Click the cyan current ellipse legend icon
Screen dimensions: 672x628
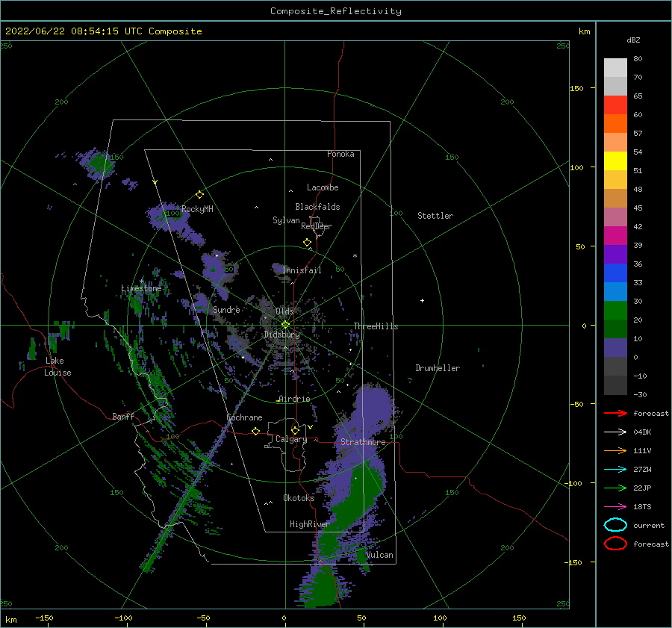pos(615,525)
